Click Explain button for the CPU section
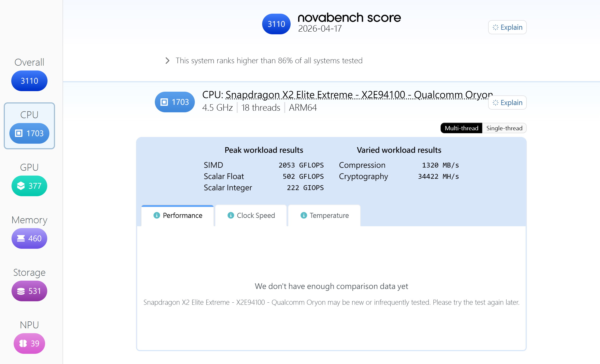Viewport: 600px width, 364px height. (507, 103)
